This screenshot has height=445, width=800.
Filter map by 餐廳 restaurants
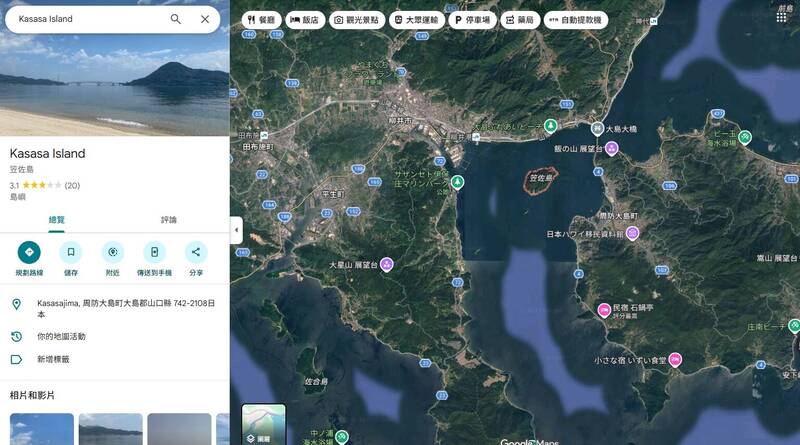[261, 20]
